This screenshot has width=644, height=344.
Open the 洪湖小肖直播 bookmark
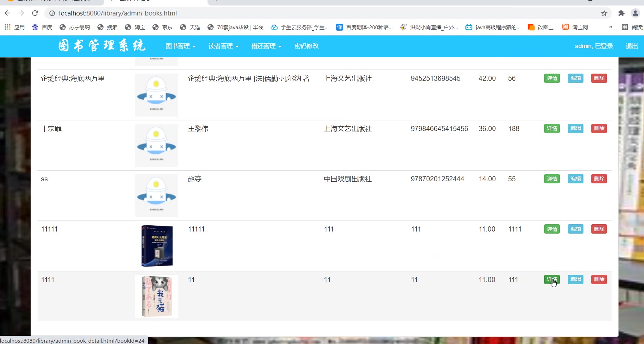click(x=429, y=27)
